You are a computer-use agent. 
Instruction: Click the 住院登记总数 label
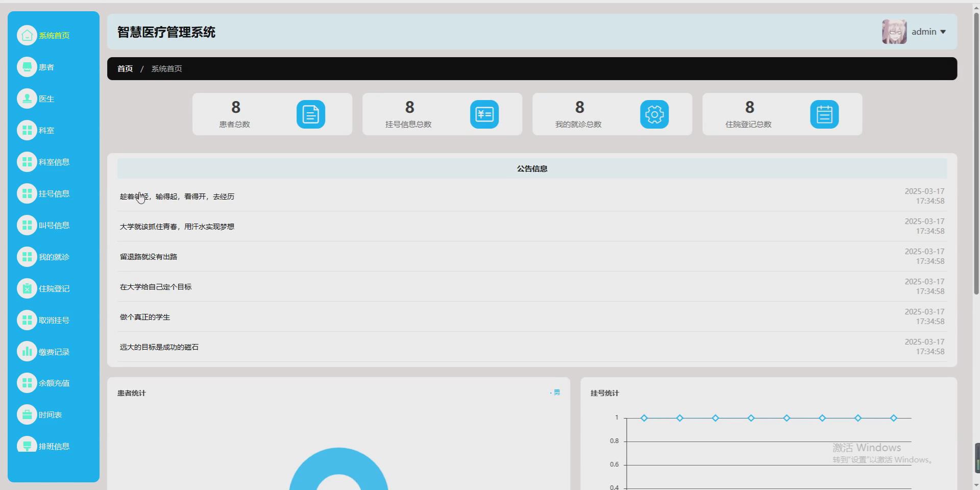748,125
